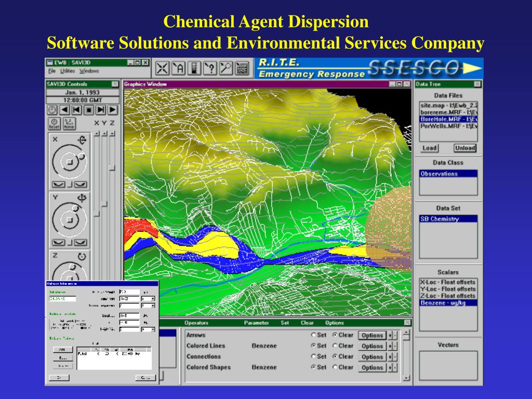Open Options for Arrows operator
This screenshot has width=532, height=399.
[372, 336]
